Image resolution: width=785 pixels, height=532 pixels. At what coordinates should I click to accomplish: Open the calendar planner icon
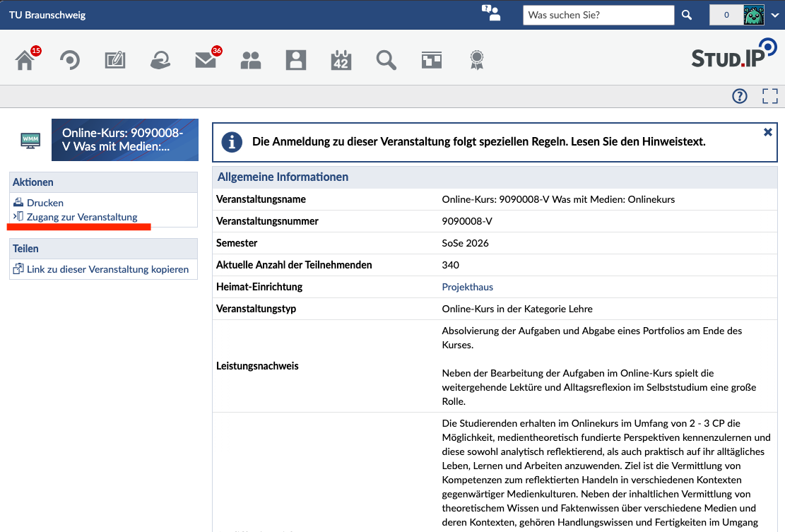pos(341,60)
